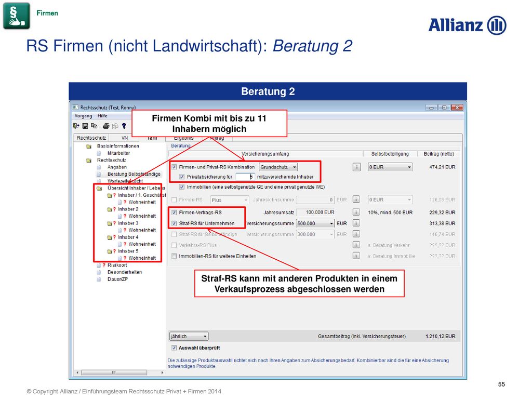Open the Plus dropdown next to Firmen-RS
532x399 pixels.
230,200
